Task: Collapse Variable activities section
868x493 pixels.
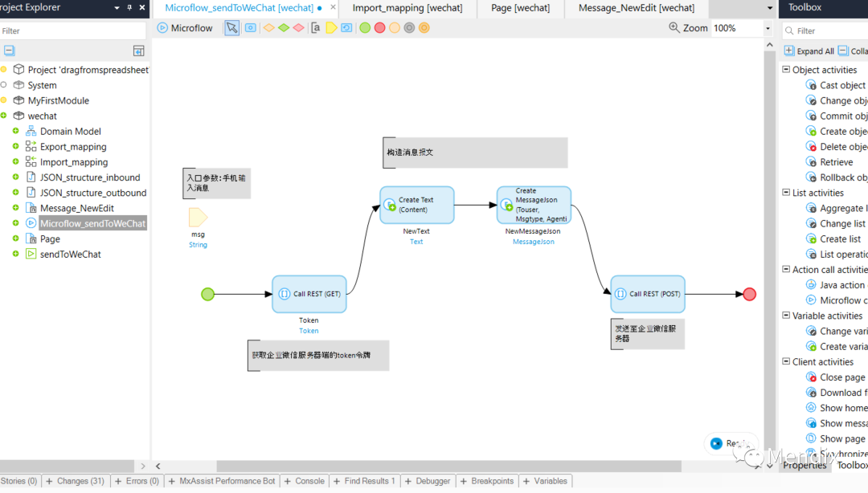Action: coord(786,315)
